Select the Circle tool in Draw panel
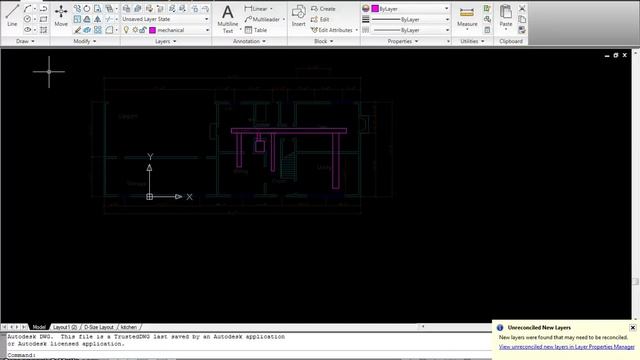 pyautogui.click(x=27, y=19)
